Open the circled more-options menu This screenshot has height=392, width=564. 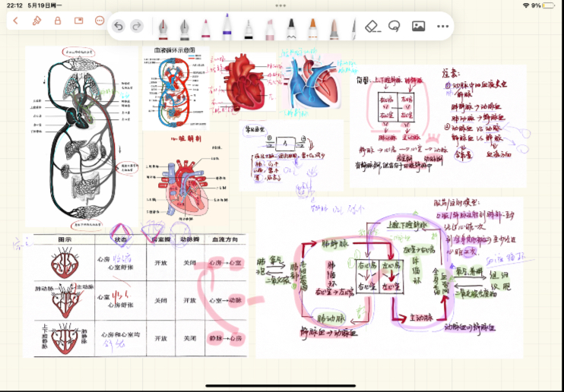(99, 21)
